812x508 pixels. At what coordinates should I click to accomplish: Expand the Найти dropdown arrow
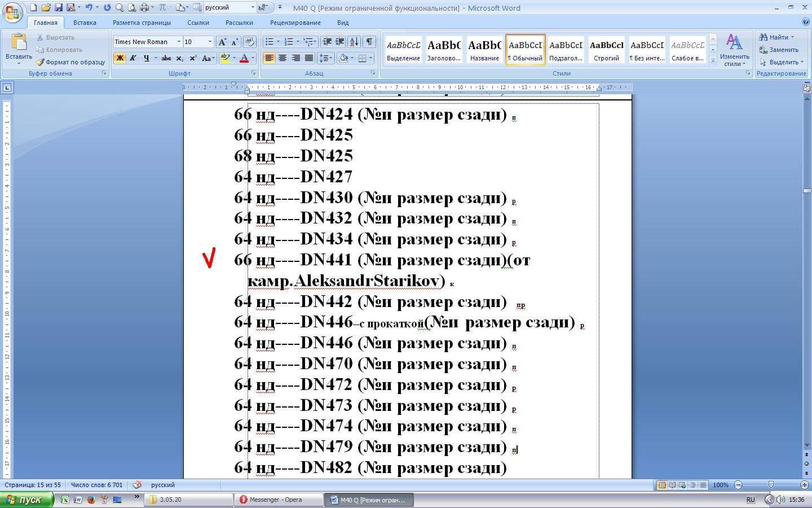coord(792,37)
